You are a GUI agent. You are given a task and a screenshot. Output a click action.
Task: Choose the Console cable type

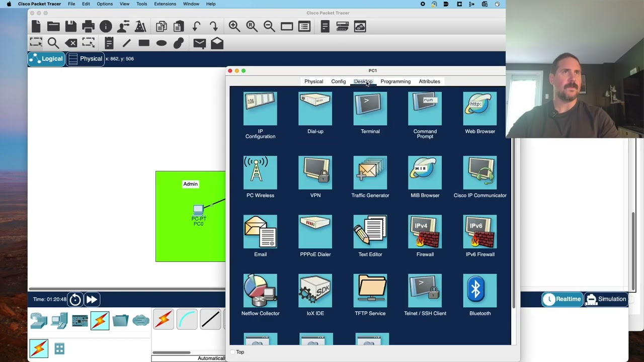pyautogui.click(x=187, y=320)
